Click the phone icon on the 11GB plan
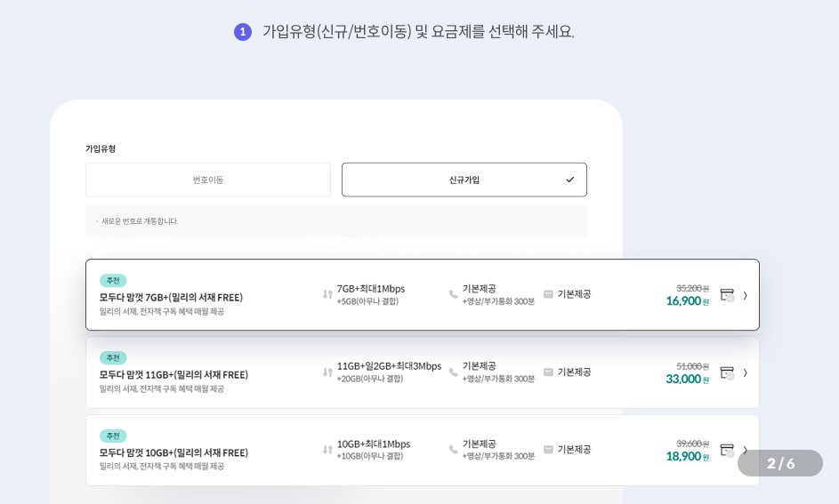This screenshot has width=839, height=504. click(x=453, y=372)
